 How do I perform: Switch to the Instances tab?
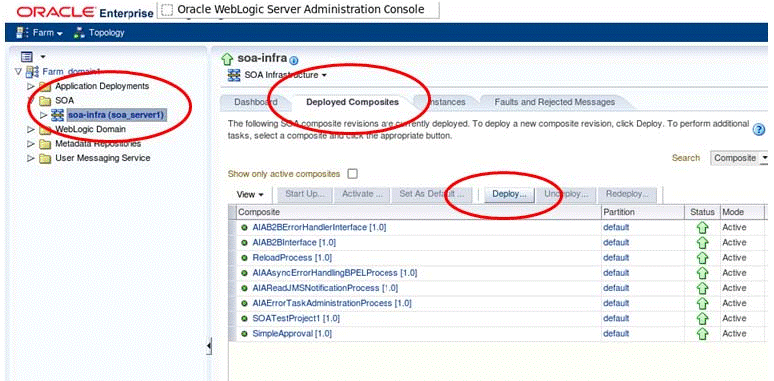point(446,102)
